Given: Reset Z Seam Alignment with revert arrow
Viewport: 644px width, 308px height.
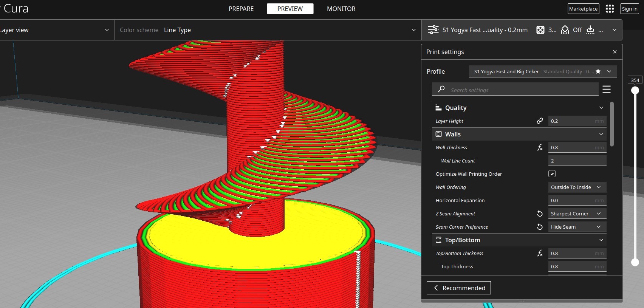Looking at the screenshot, I should pos(540,214).
